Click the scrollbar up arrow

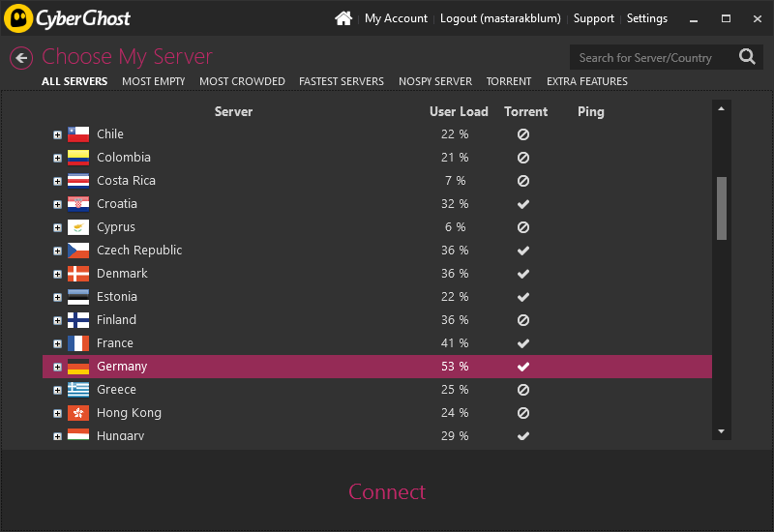pyautogui.click(x=721, y=108)
